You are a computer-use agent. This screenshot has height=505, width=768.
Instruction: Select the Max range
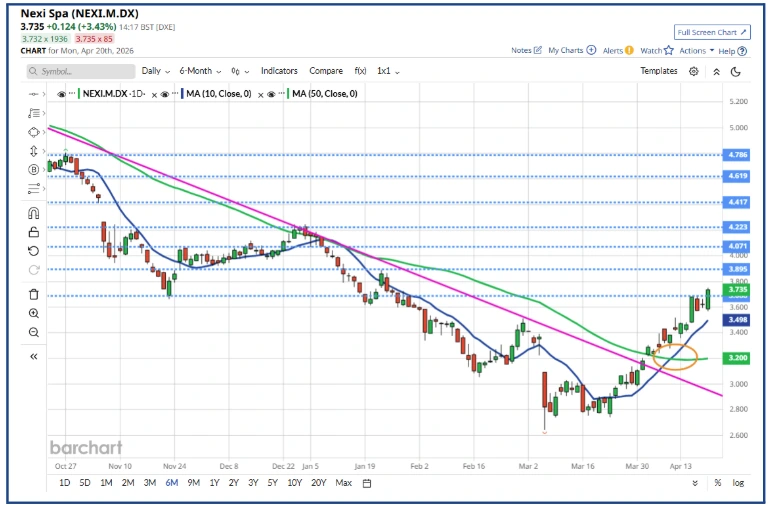[343, 483]
